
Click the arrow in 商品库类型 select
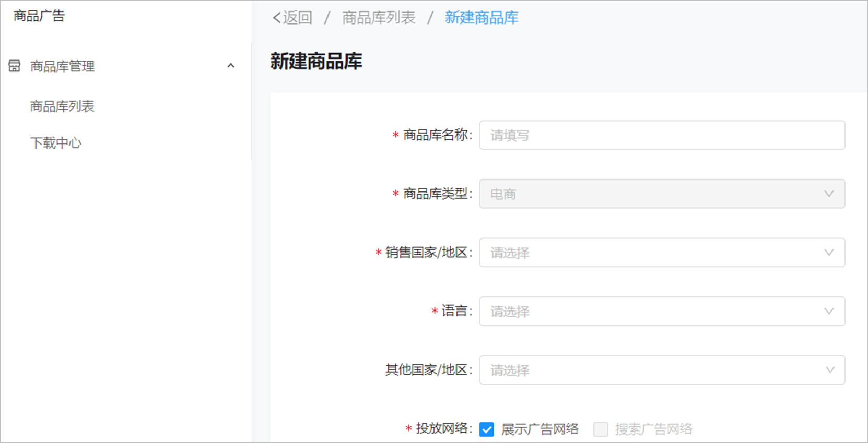pyautogui.click(x=829, y=194)
